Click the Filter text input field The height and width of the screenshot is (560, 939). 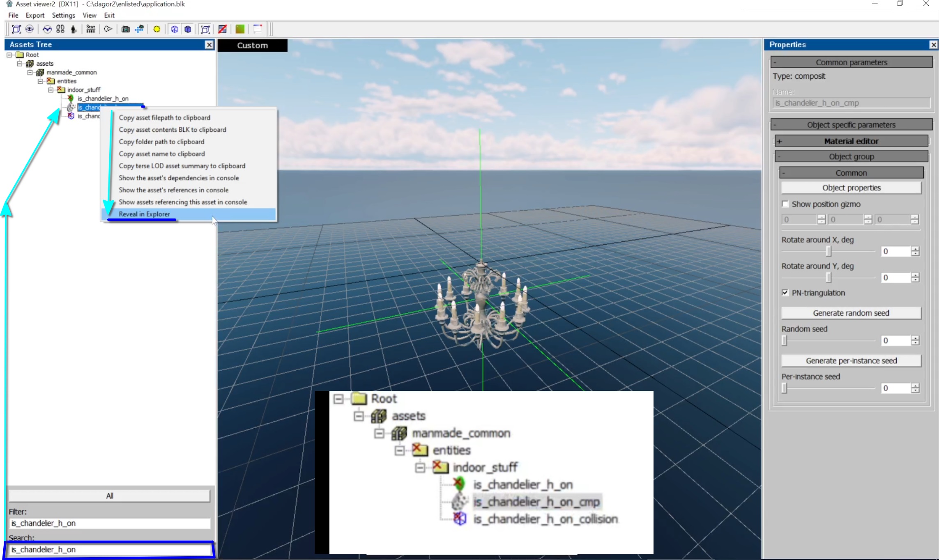(x=109, y=523)
